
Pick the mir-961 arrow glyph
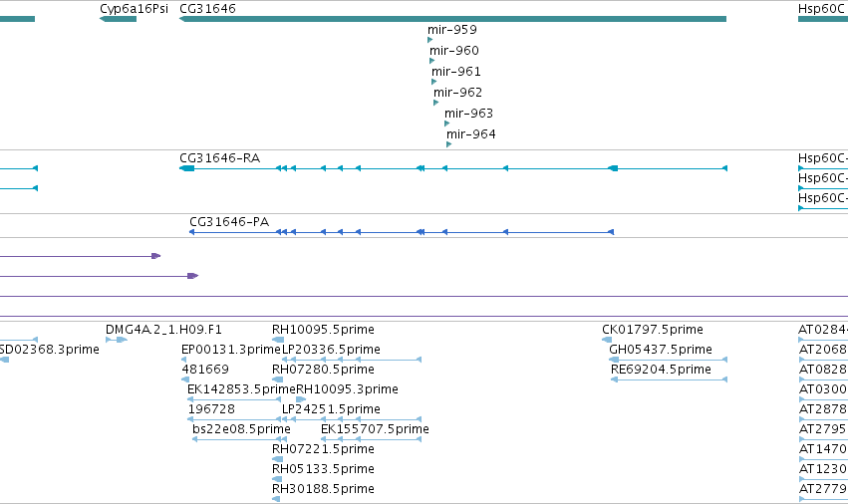(x=433, y=82)
